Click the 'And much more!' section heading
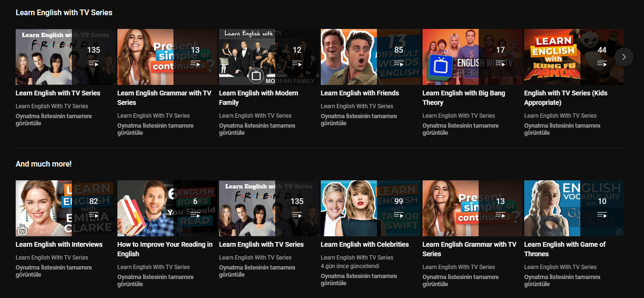644x298 pixels. [x=44, y=164]
